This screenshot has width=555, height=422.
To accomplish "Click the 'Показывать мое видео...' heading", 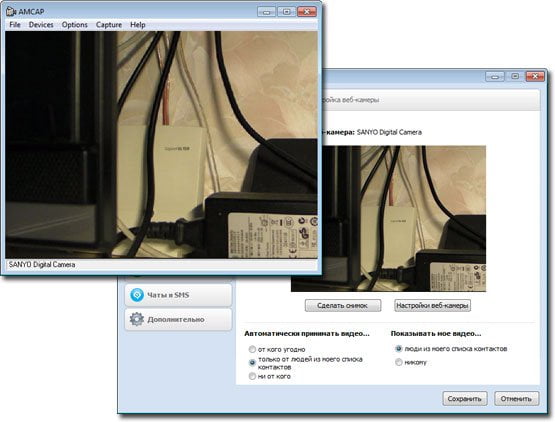I will coord(436,333).
